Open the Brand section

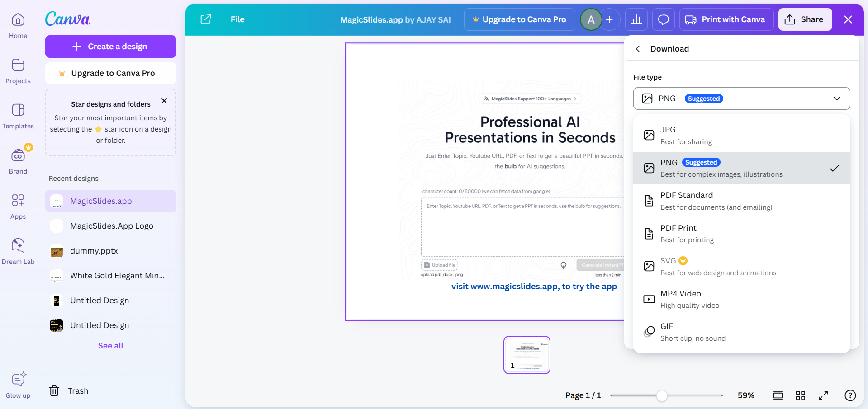point(18,161)
